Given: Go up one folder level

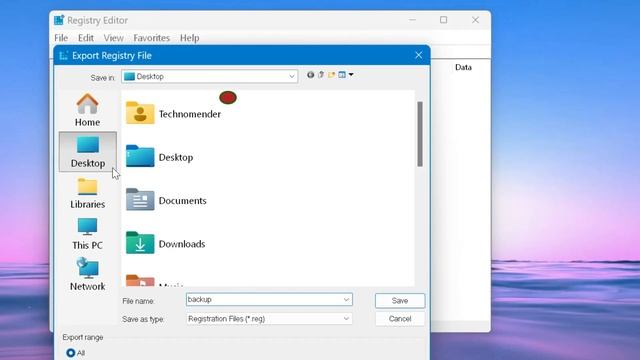Looking at the screenshot, I should tap(321, 75).
